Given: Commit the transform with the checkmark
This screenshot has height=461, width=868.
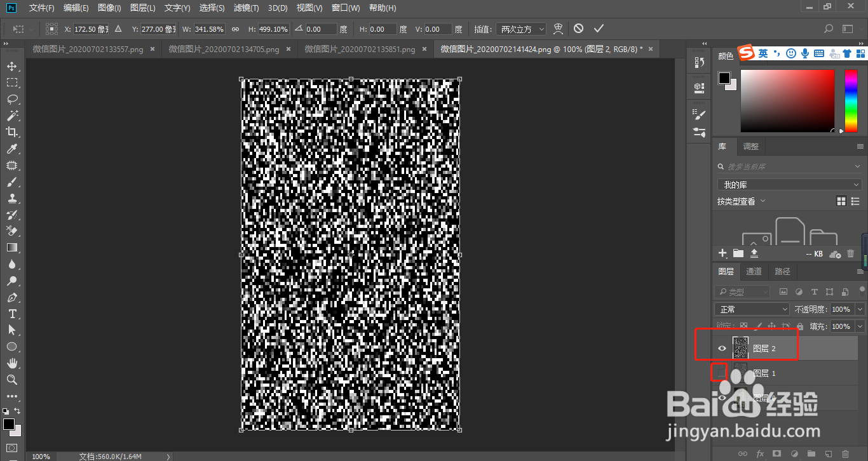Looking at the screenshot, I should click(598, 29).
